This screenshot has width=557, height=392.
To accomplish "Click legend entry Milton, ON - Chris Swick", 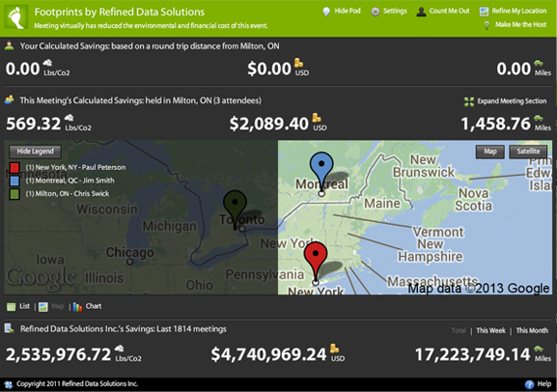I will [68, 194].
